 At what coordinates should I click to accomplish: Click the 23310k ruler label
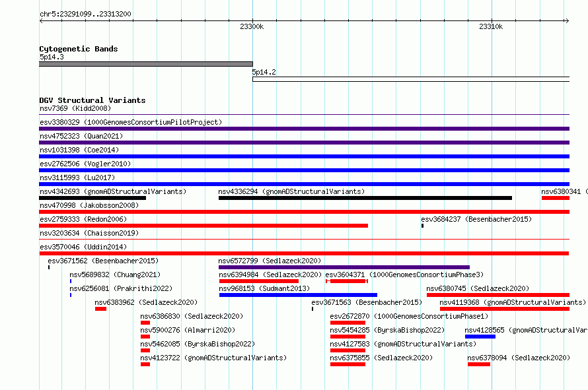pyautogui.click(x=491, y=26)
